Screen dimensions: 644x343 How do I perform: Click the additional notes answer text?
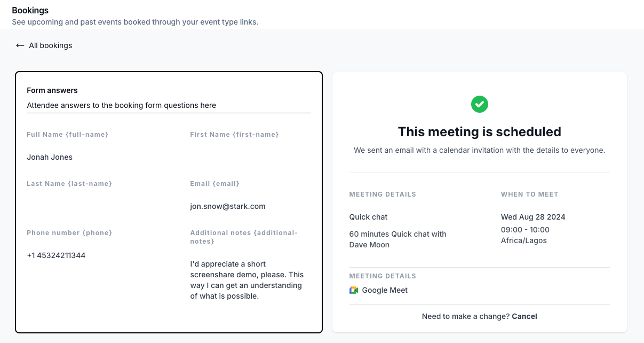[247, 280]
